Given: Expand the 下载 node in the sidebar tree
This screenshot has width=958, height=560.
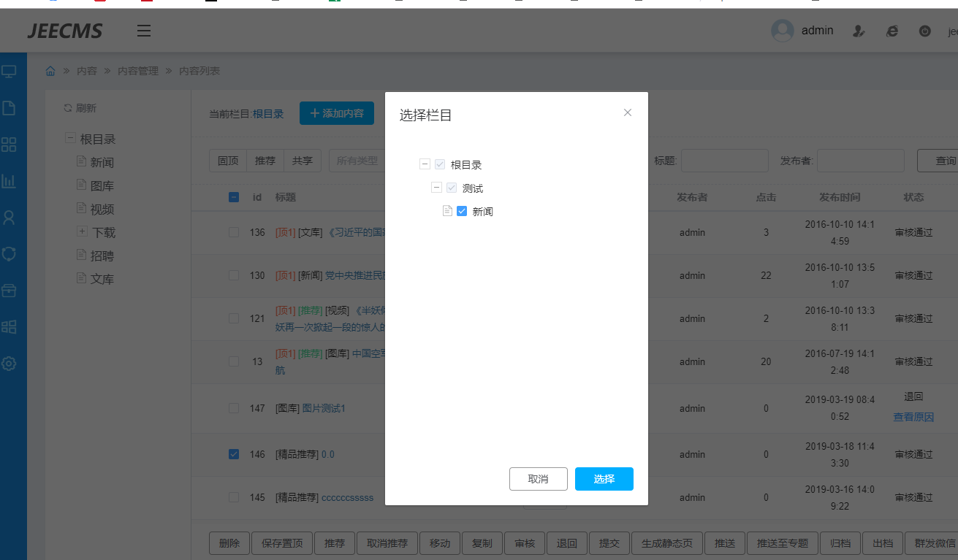Looking at the screenshot, I should point(82,231).
